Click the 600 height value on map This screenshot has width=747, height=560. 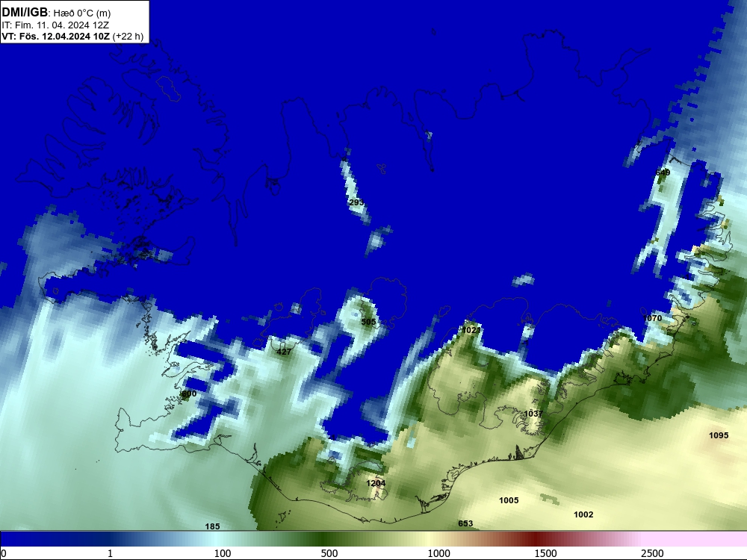click(189, 393)
